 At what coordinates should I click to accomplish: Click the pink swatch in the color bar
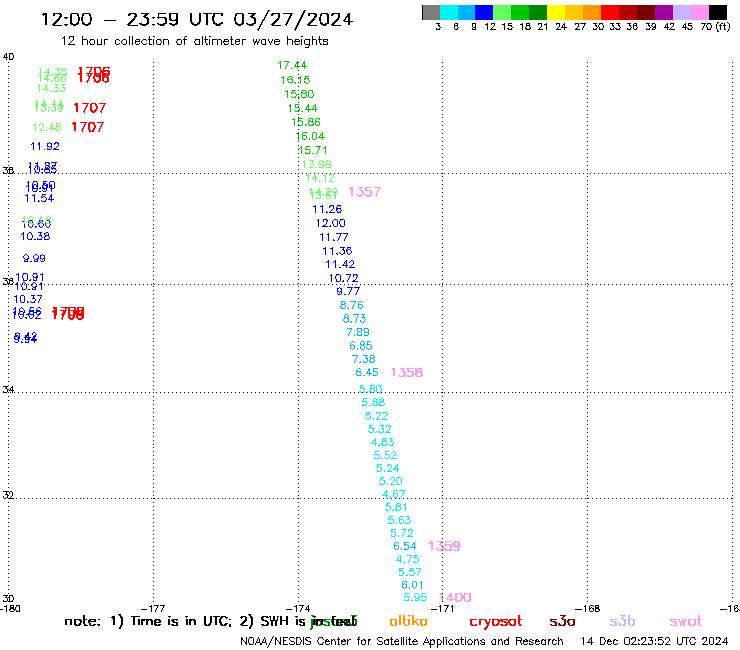pos(699,12)
